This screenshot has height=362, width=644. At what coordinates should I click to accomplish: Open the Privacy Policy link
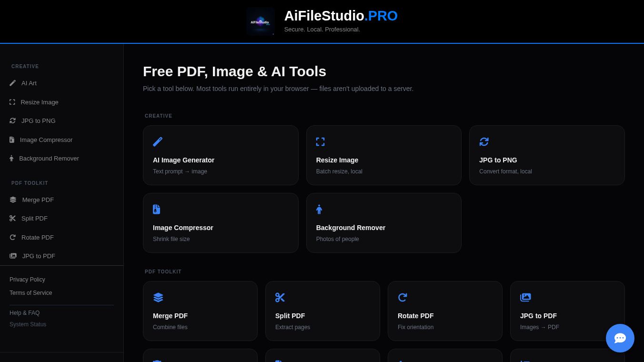tap(27, 280)
